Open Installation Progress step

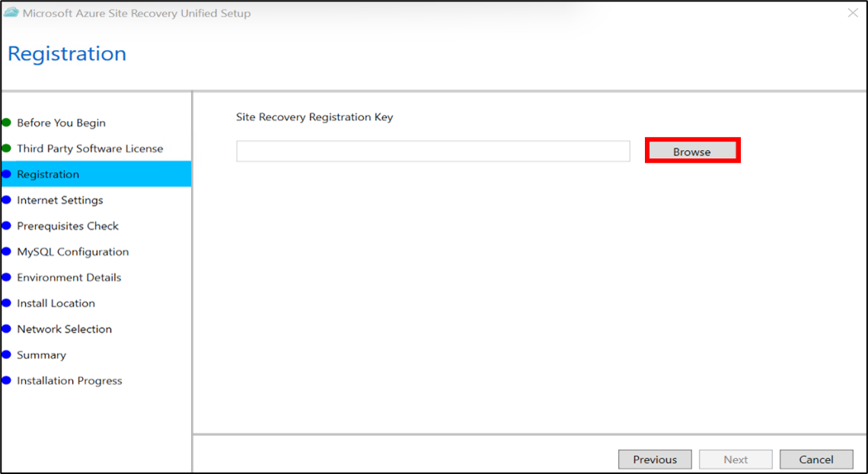tap(69, 380)
